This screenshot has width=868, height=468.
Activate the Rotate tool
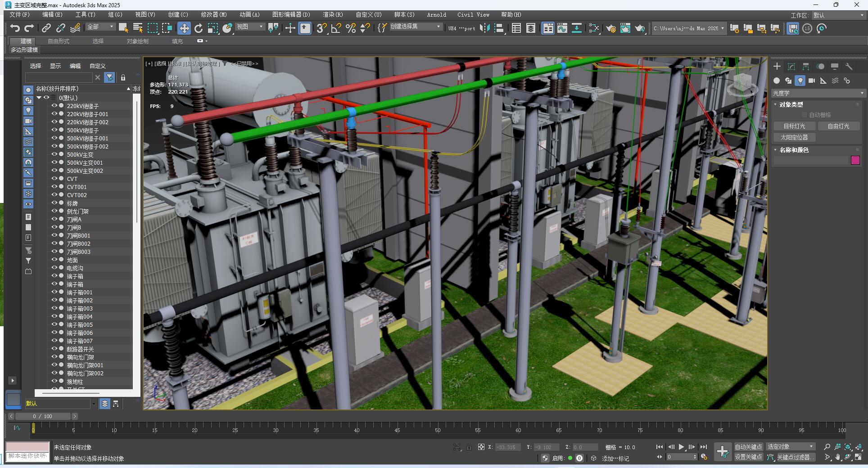click(199, 28)
